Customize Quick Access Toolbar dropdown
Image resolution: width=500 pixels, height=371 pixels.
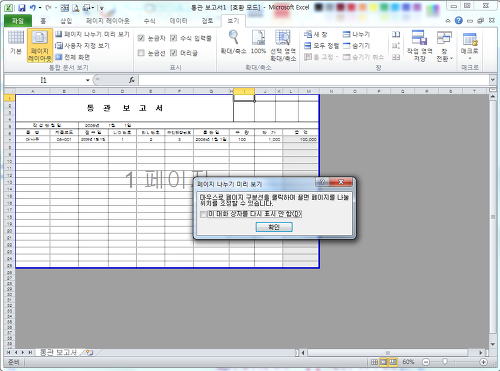coord(102,8)
